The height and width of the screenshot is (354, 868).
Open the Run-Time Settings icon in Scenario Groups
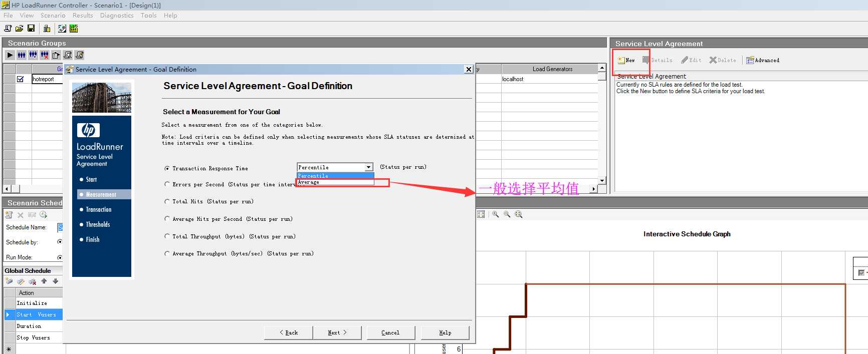[x=56, y=55]
